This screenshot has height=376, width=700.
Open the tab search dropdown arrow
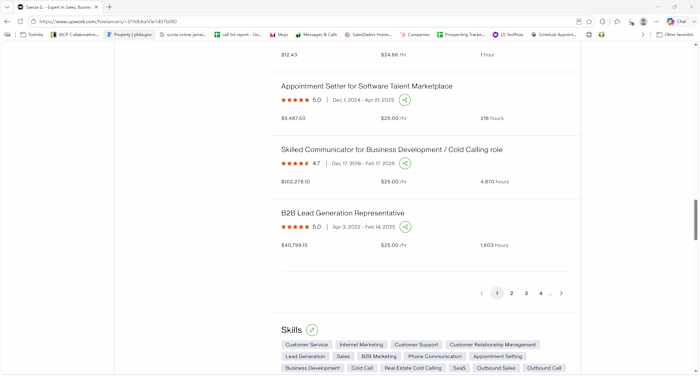(x=7, y=7)
